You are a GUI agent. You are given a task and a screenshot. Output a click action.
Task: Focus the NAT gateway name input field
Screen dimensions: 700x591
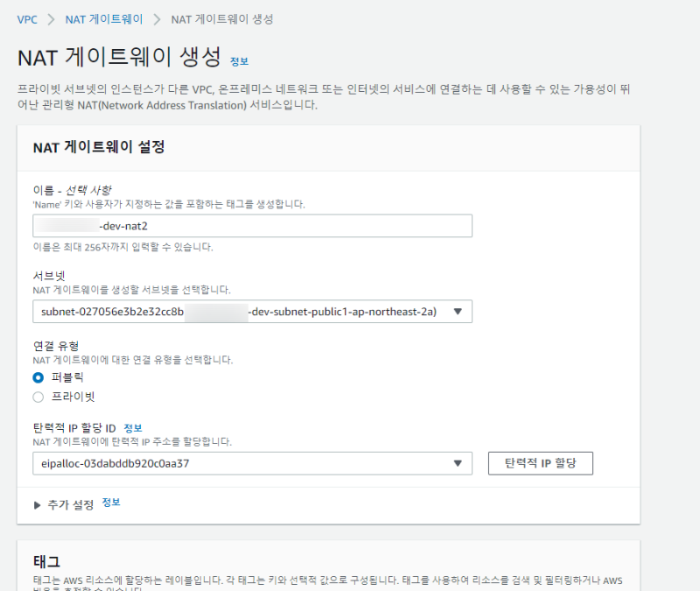(x=252, y=226)
